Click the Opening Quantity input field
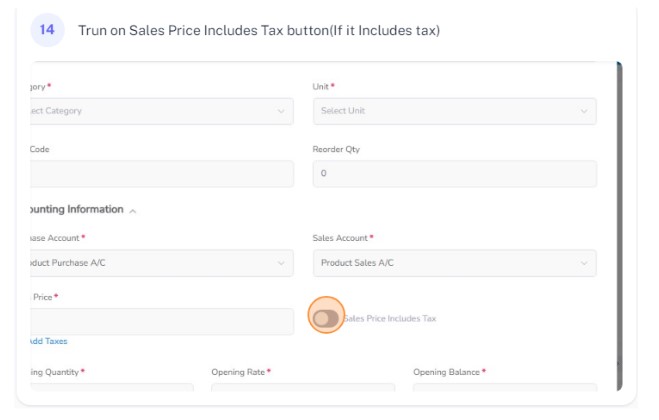This screenshot has width=659, height=420. [x=112, y=387]
